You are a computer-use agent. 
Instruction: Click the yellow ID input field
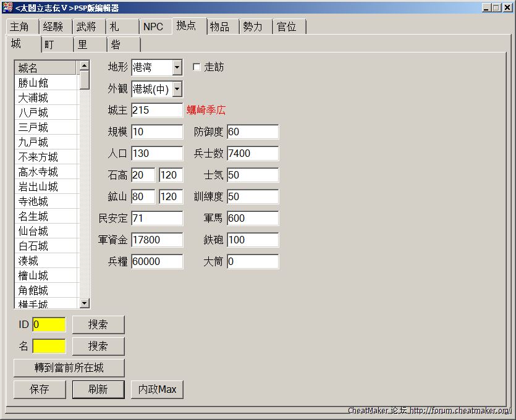coord(49,324)
